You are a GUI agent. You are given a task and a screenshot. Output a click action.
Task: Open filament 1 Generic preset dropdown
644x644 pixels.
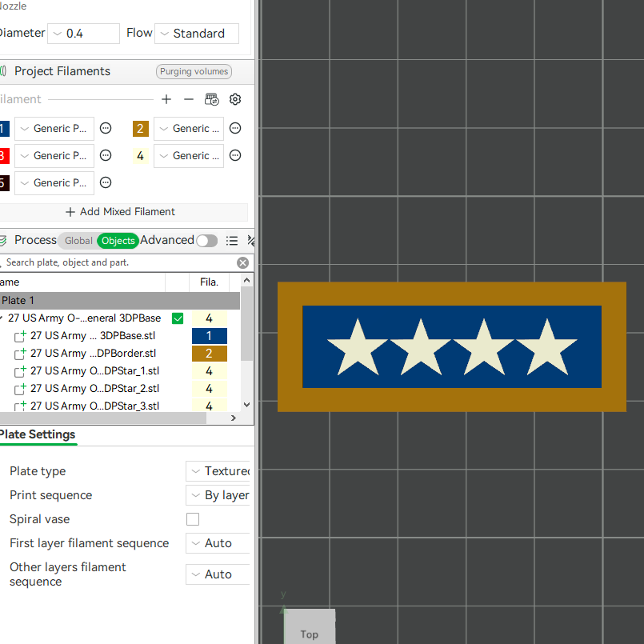54,129
